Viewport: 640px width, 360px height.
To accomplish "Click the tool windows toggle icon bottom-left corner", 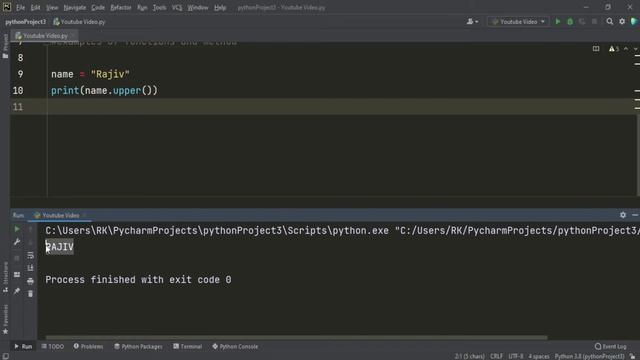I will (5, 356).
